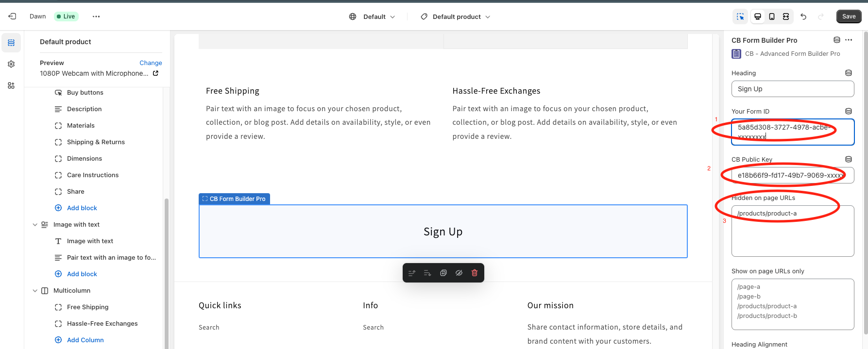
Task: Open the Dawn theme more-actions menu
Action: point(96,17)
